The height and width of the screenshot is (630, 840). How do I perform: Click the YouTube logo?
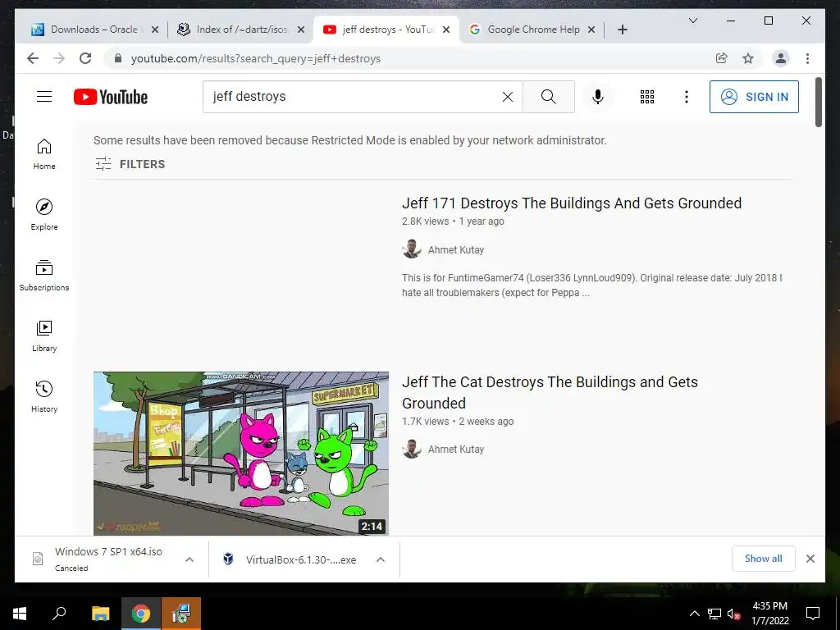pyautogui.click(x=111, y=97)
